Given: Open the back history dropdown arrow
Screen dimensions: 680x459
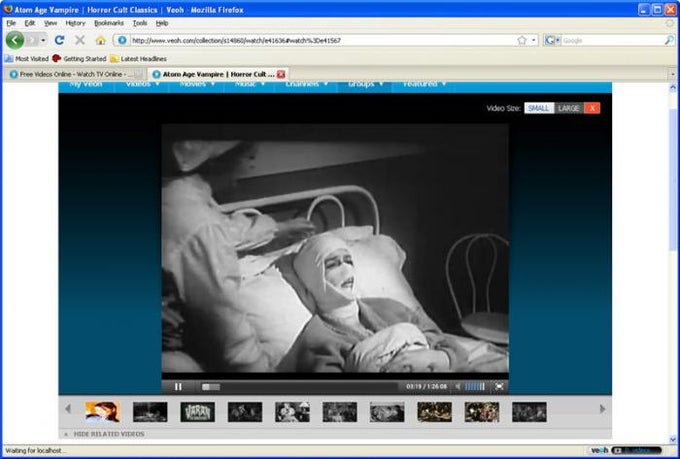Looking at the screenshot, I should [43, 40].
